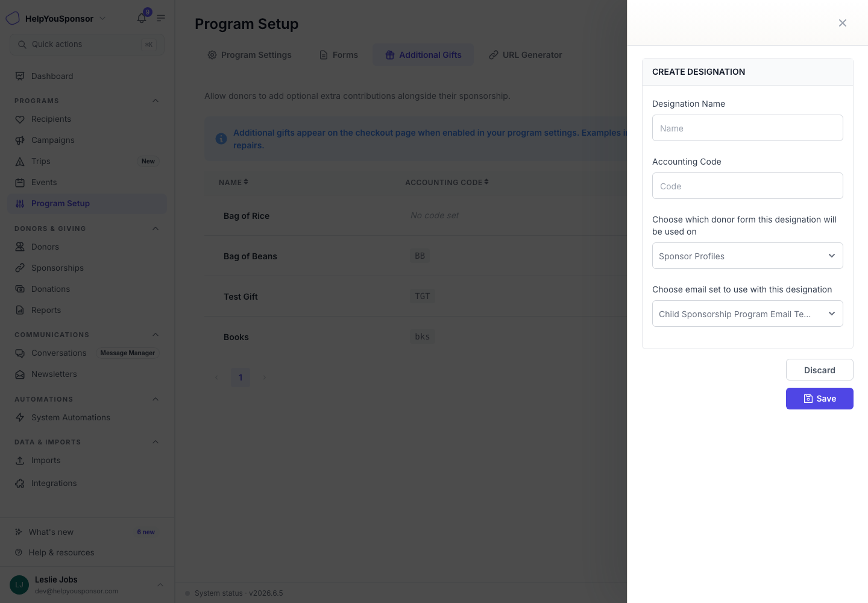Collapse the Automations sidebar section
Image resolution: width=868 pixels, height=603 pixels.
156,399
